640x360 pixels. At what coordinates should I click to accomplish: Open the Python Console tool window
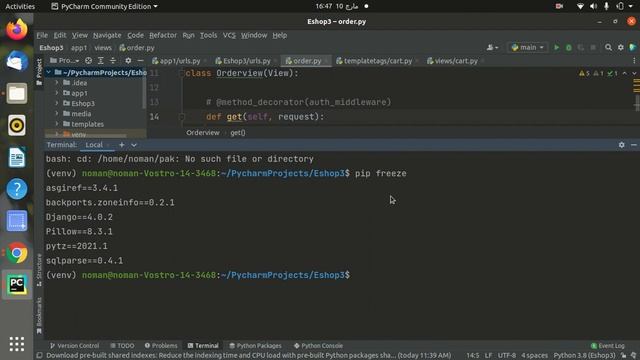(318, 346)
